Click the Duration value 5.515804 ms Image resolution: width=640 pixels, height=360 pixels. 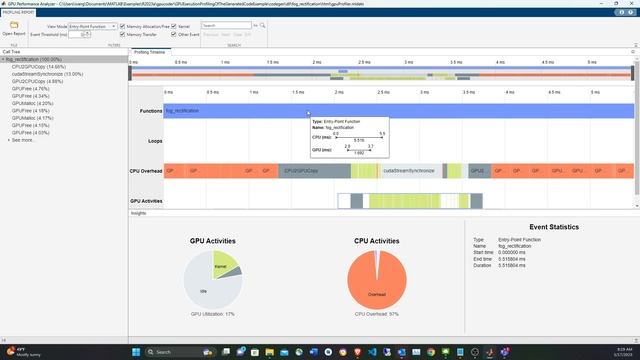coord(511,265)
